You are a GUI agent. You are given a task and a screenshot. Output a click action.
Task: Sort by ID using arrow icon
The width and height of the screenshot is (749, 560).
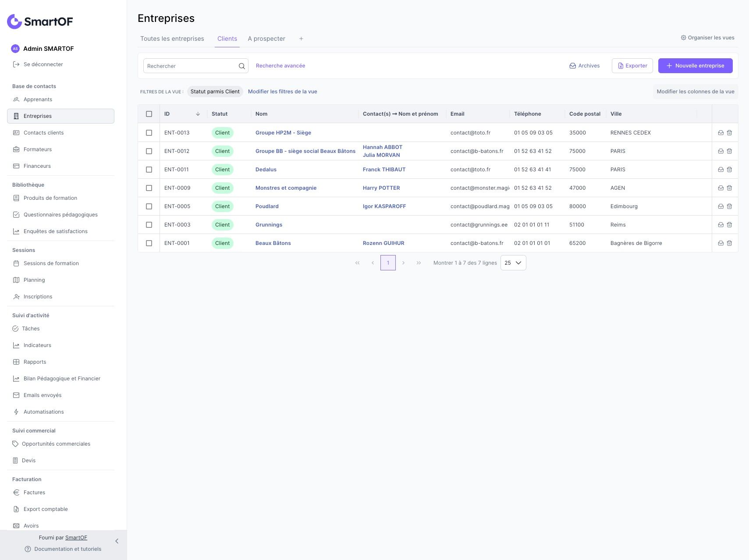point(198,114)
